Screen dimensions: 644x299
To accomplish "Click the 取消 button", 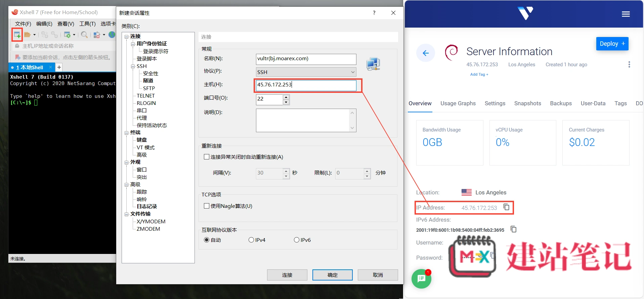I will (x=378, y=275).
